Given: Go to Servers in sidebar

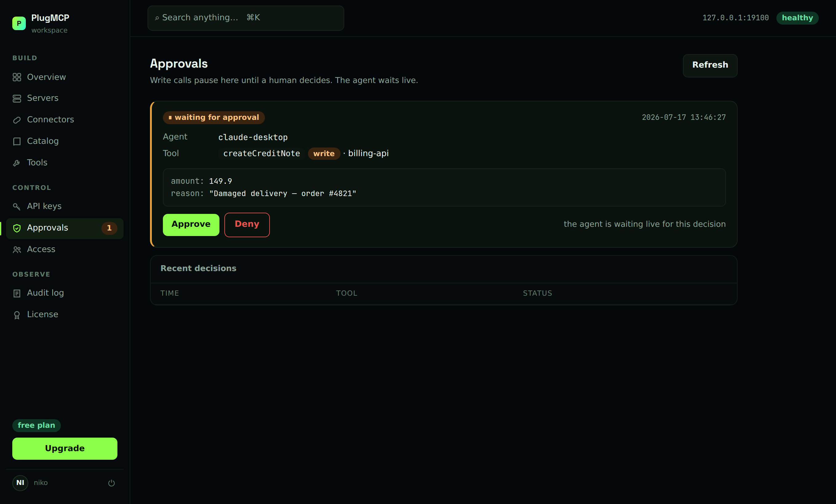Looking at the screenshot, I should [65, 98].
